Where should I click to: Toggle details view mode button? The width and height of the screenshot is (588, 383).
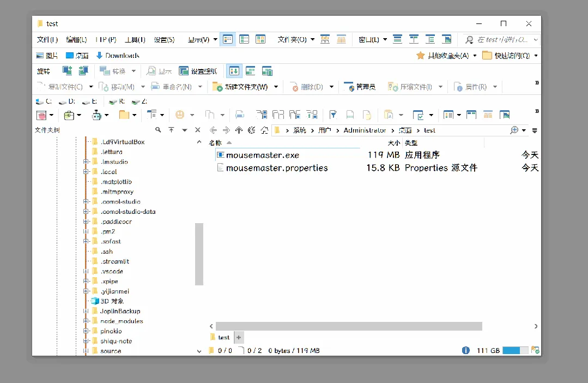pos(228,39)
